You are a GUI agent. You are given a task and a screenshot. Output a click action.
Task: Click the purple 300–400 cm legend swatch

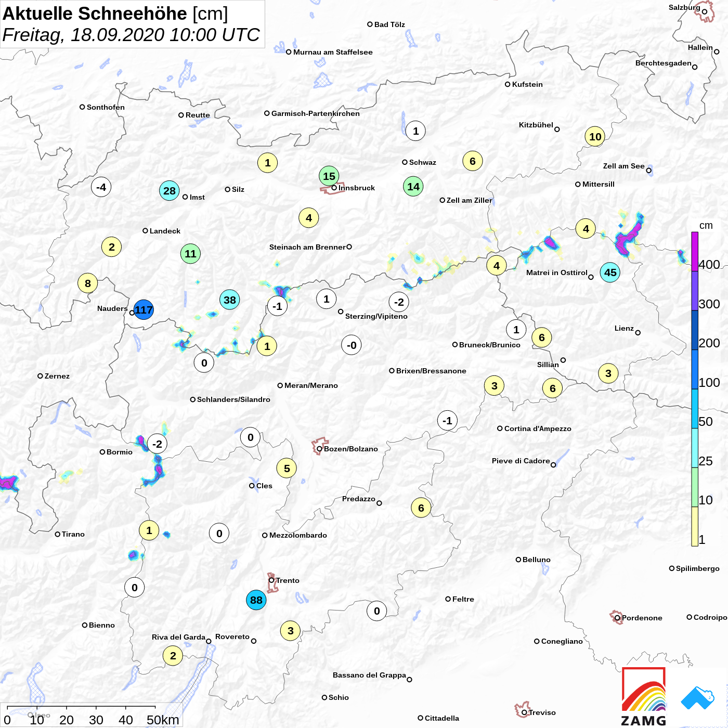695,291
